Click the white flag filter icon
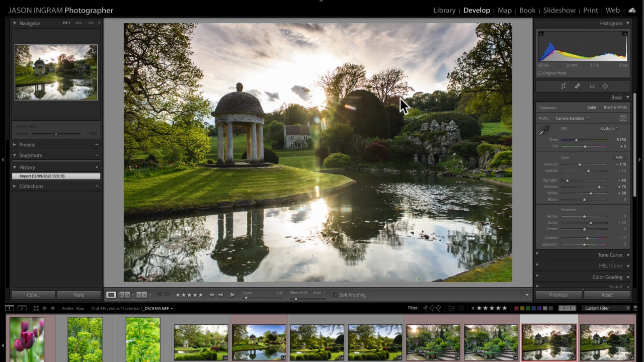This screenshot has height=362, width=644. (x=425, y=308)
